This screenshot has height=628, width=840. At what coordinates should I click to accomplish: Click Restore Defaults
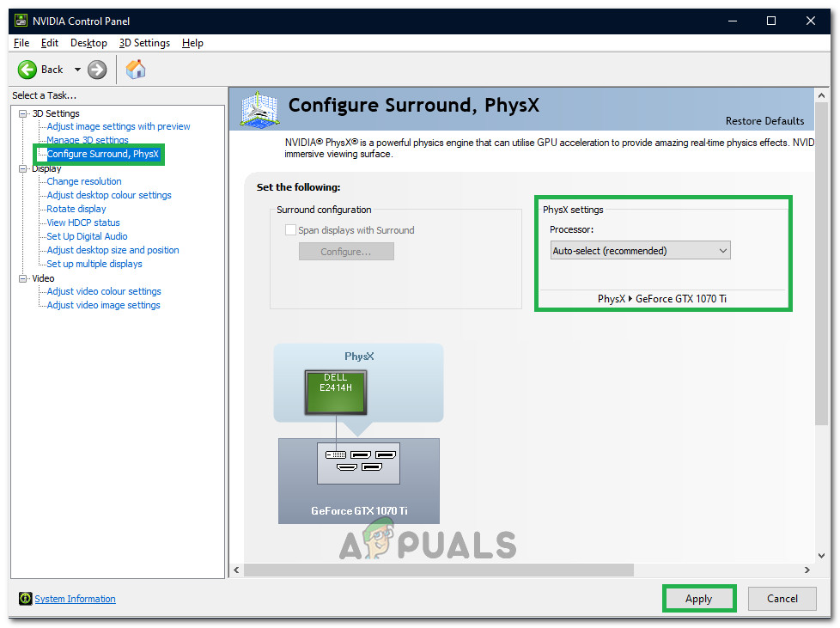click(764, 120)
